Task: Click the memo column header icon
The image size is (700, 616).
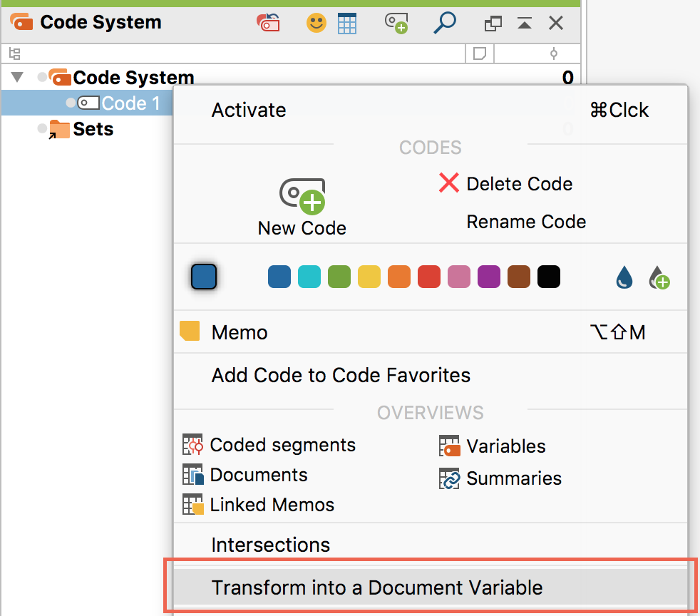Action: click(x=480, y=53)
